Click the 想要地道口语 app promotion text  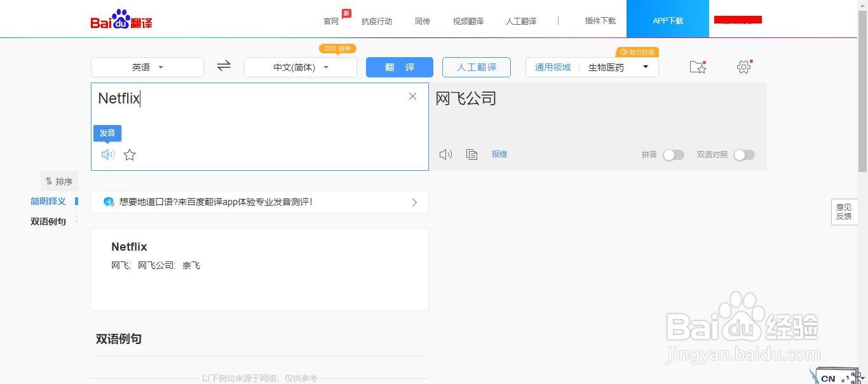[216, 202]
